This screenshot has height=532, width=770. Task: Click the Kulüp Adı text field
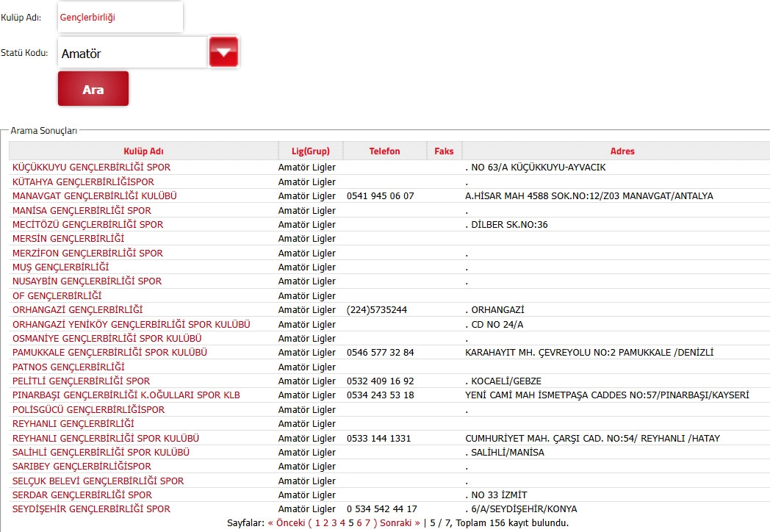120,17
